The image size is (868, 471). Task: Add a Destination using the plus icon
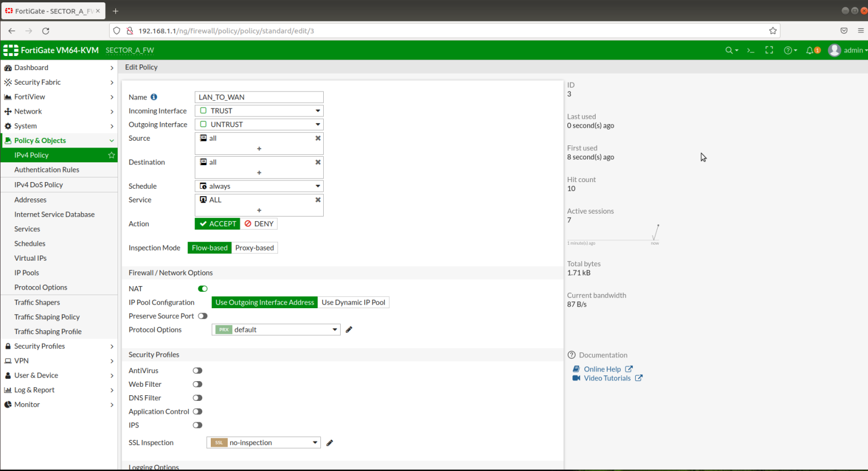[259, 174]
